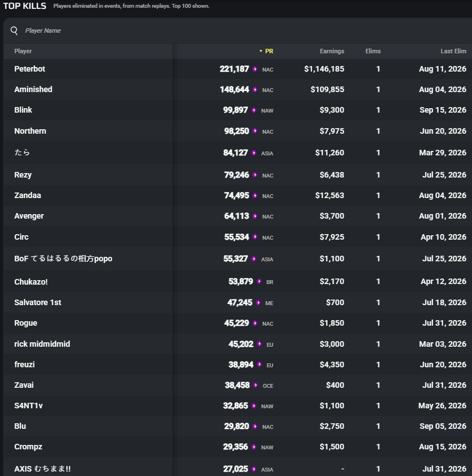Sort table by PR column

(x=269, y=51)
